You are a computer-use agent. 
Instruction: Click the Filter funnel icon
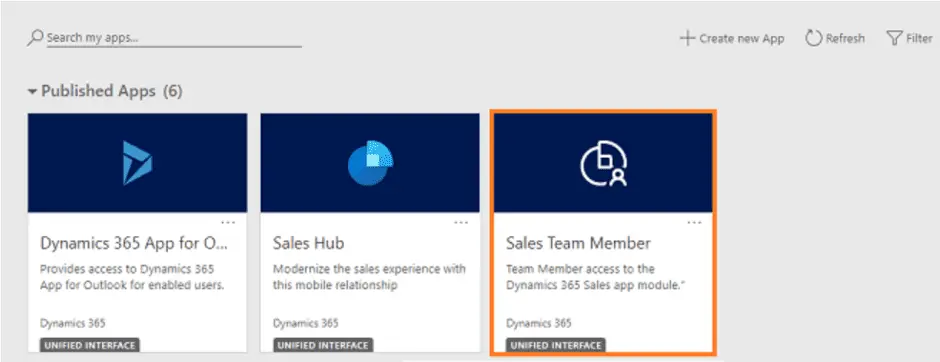pos(894,38)
